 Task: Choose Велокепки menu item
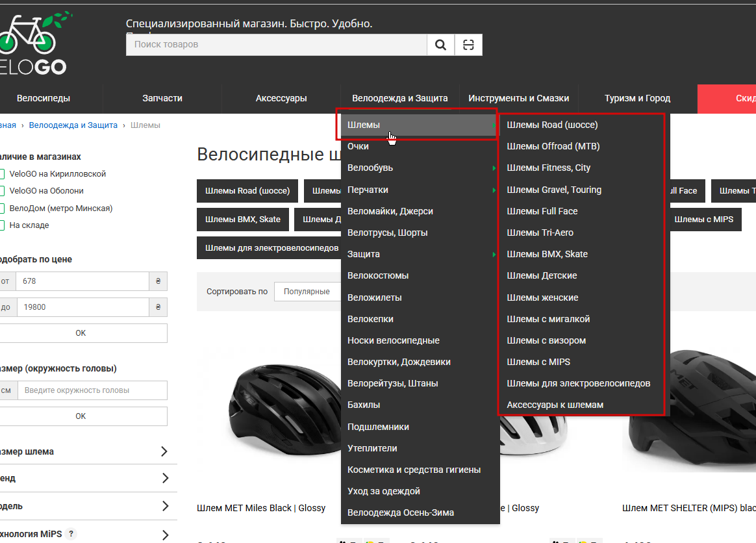(420, 319)
